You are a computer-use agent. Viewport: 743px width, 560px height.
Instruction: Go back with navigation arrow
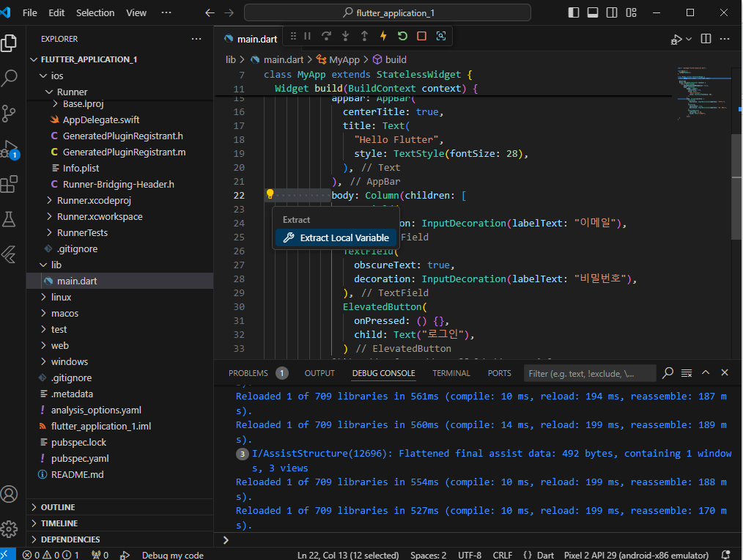(210, 12)
